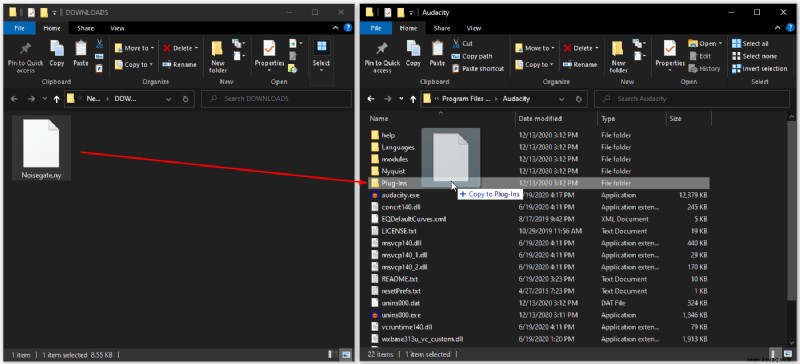
Task: Click Search DOWNLOADS input field
Action: point(277,99)
